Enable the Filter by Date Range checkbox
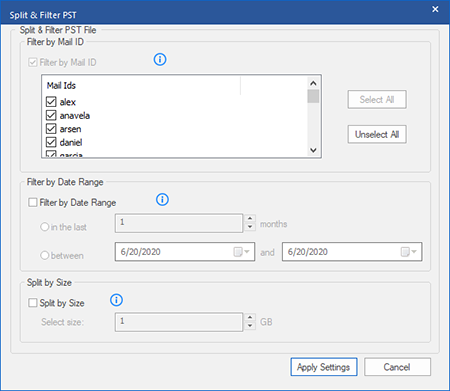This screenshot has height=391, width=450. click(33, 202)
